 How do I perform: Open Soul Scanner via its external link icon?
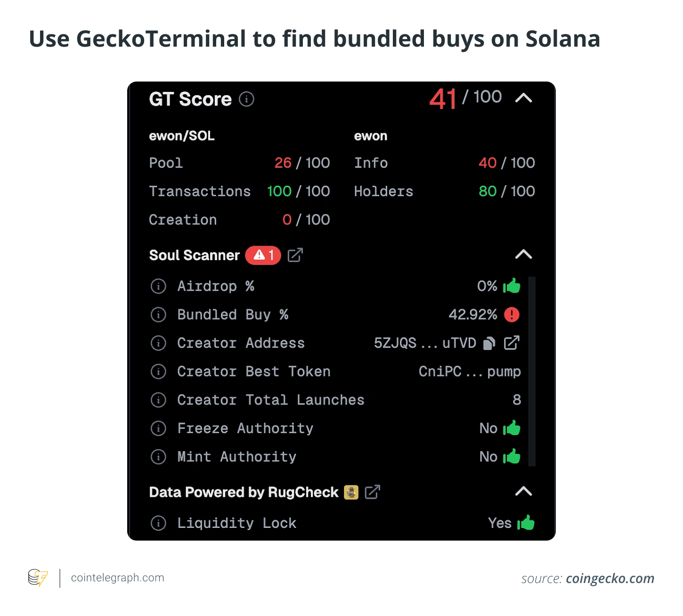tap(295, 255)
